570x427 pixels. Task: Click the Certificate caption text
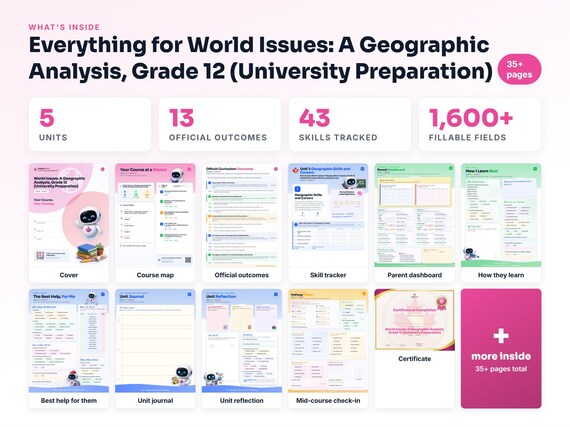pyautogui.click(x=415, y=359)
